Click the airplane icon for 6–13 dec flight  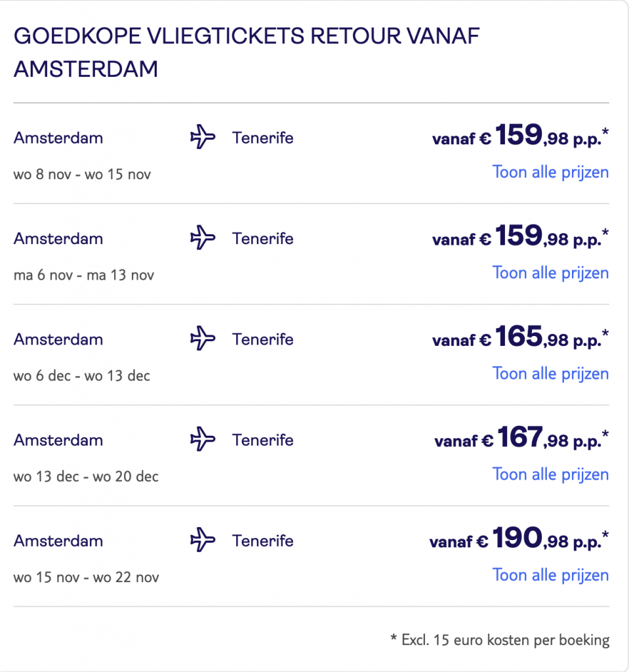click(x=203, y=339)
